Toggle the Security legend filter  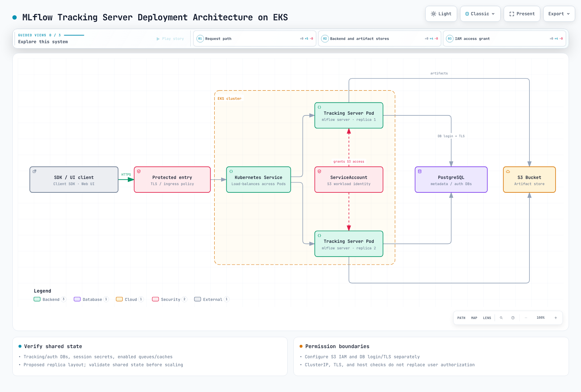click(170, 299)
